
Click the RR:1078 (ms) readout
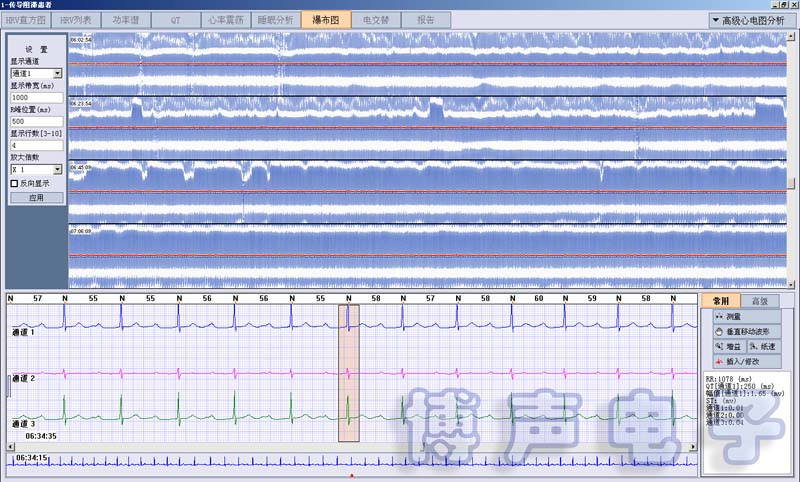point(729,379)
